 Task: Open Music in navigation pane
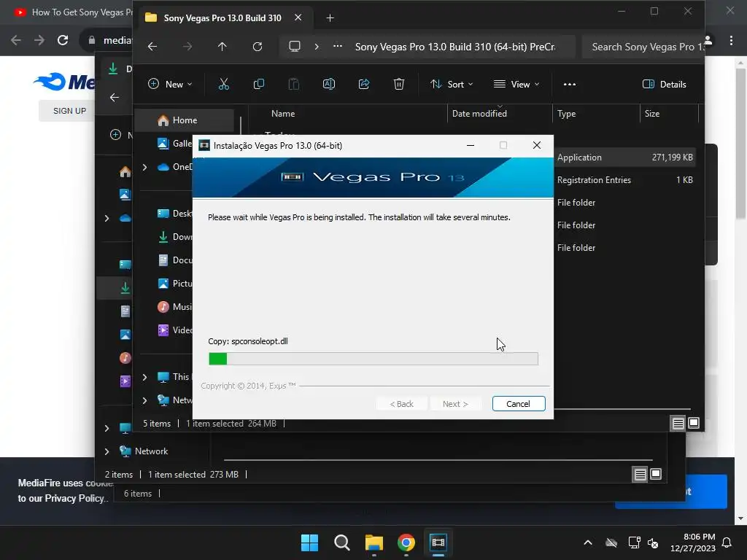[174, 307]
